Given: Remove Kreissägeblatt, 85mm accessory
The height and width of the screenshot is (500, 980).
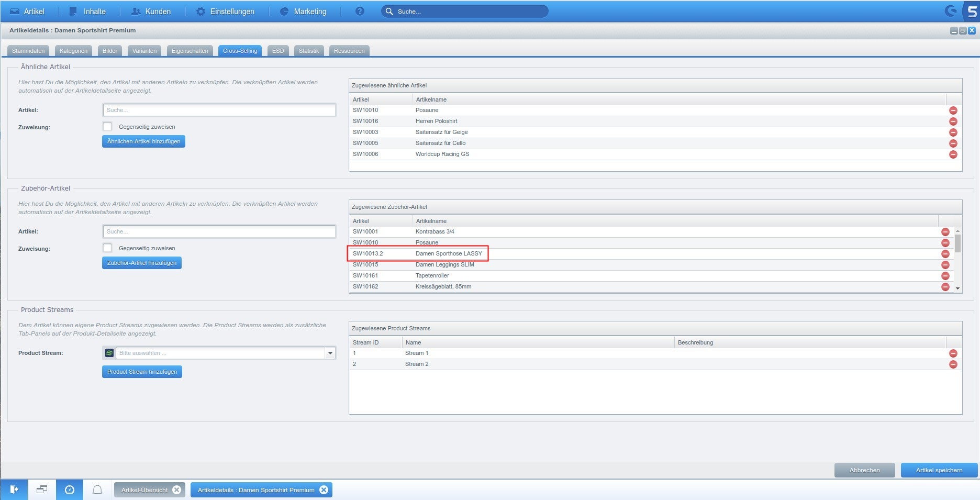Looking at the screenshot, I should [945, 287].
